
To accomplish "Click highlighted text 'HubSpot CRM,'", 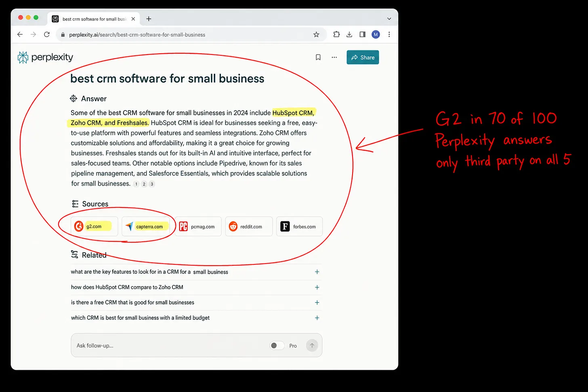I will [x=293, y=113].
